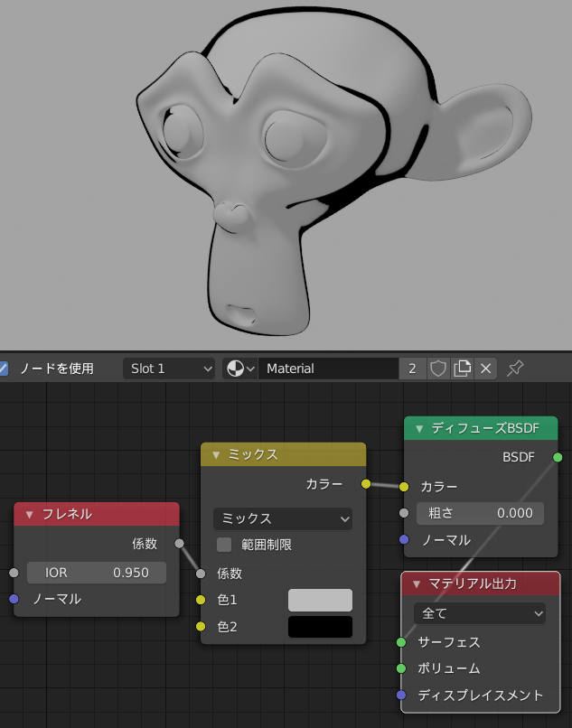The height and width of the screenshot is (728, 572).
Task: Toggle the ノードを使用 checkbox
Action: click(x=3, y=369)
